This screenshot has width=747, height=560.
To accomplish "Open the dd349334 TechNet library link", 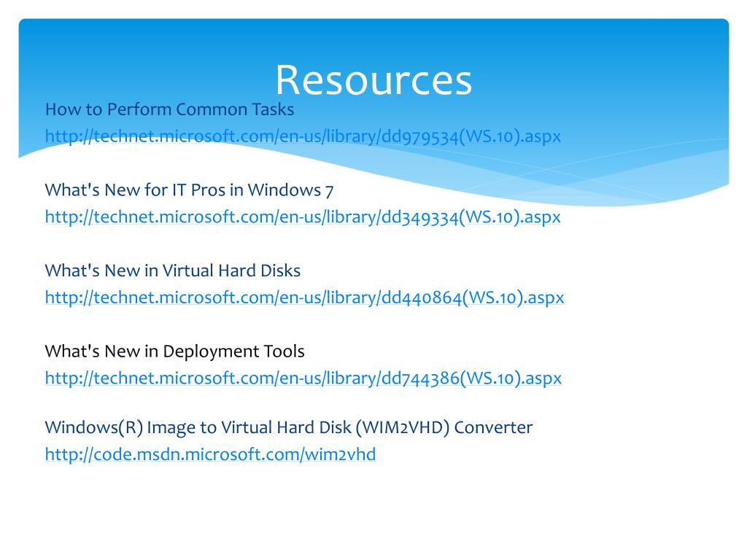I will pyautogui.click(x=303, y=217).
